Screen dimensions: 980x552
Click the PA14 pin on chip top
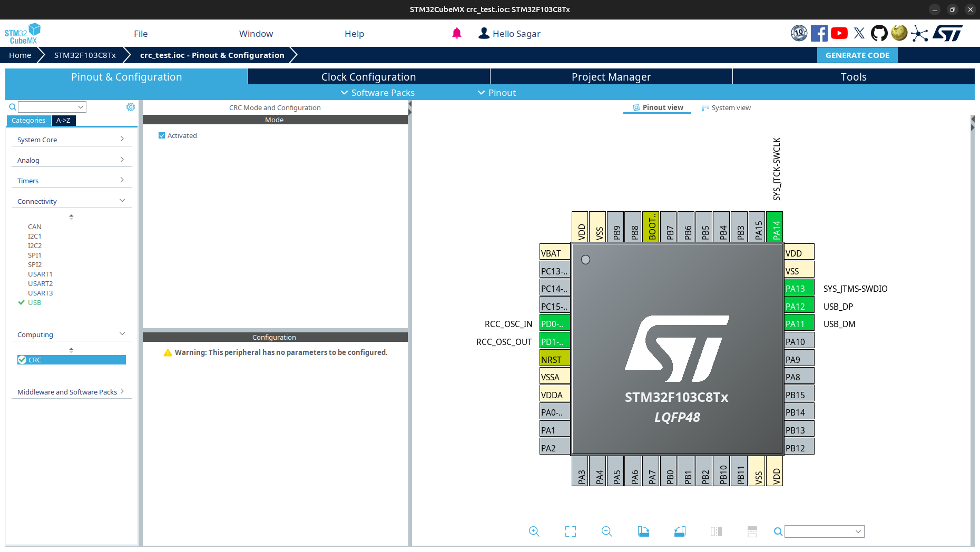click(x=775, y=226)
